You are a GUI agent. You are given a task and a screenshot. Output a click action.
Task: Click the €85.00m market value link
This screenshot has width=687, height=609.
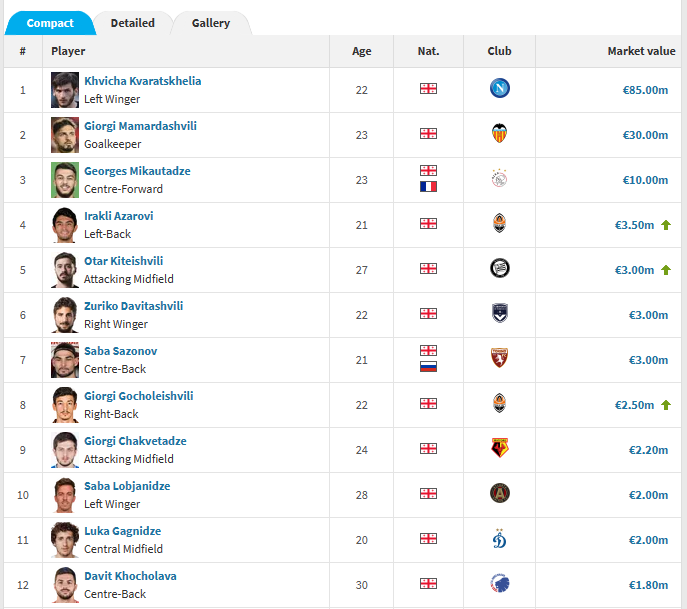(645, 90)
